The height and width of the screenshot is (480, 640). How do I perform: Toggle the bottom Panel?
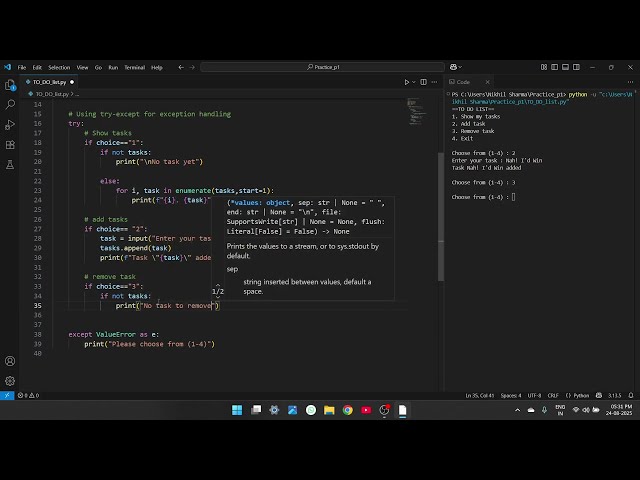tap(565, 67)
